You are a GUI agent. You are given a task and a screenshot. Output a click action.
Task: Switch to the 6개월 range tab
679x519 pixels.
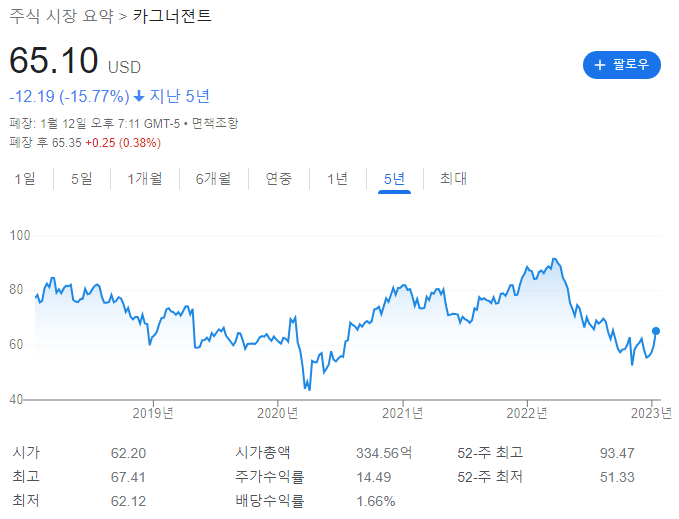coord(213,178)
